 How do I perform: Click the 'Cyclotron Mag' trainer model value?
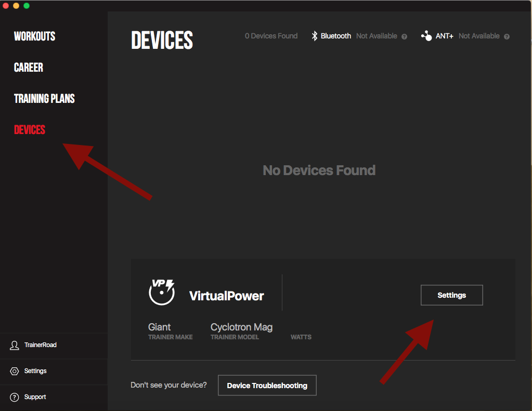tap(242, 327)
